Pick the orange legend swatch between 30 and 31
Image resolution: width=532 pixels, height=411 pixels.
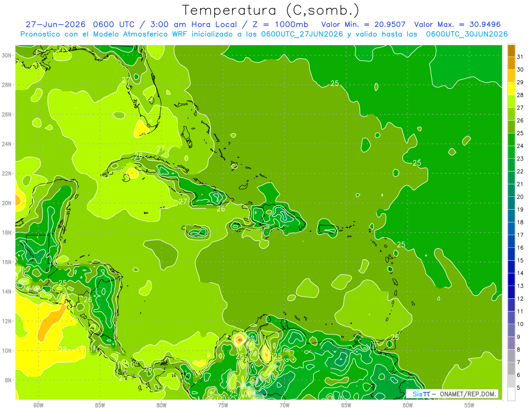[511, 63]
